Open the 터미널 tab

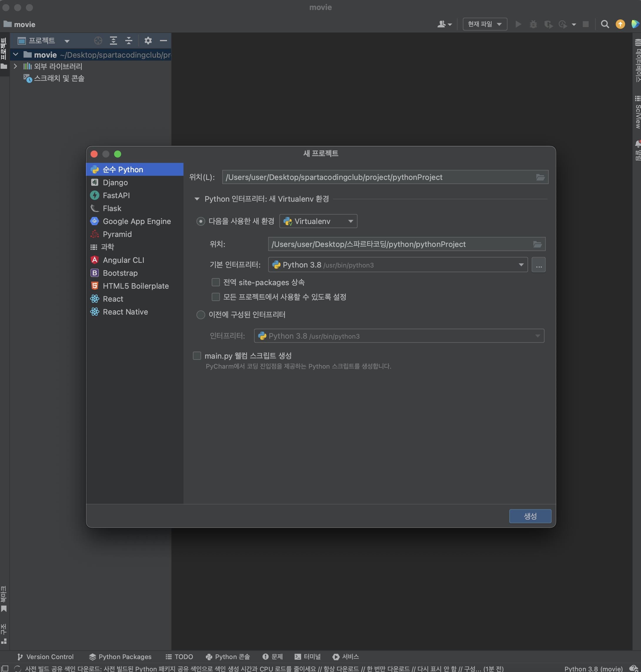click(308, 657)
